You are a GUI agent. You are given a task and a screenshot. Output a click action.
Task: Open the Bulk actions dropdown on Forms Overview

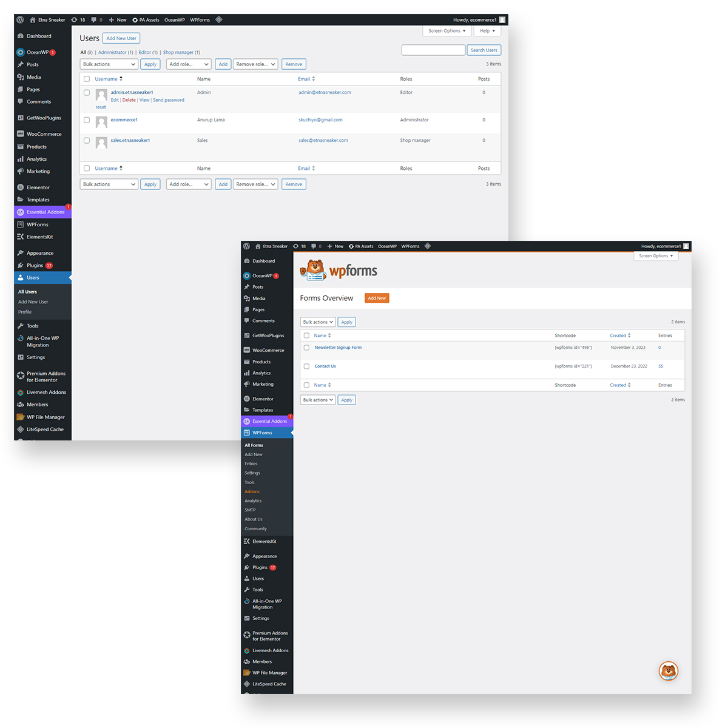317,322
